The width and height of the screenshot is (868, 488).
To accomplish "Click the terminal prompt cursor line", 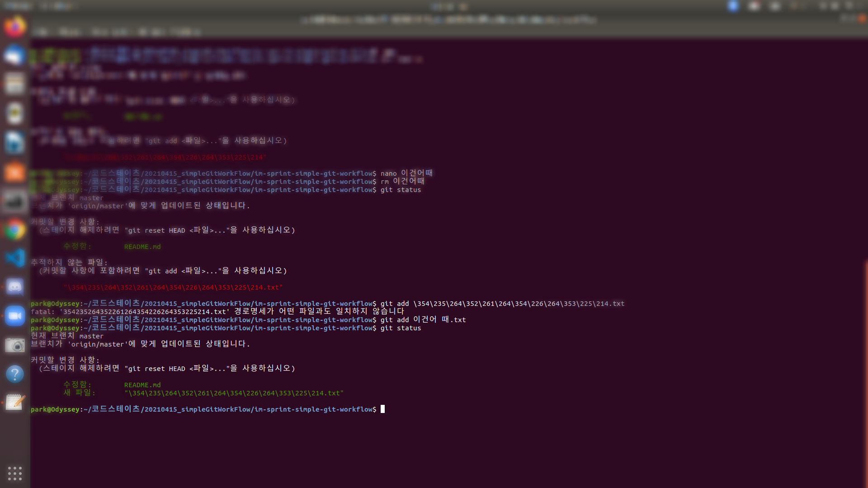I will click(382, 409).
